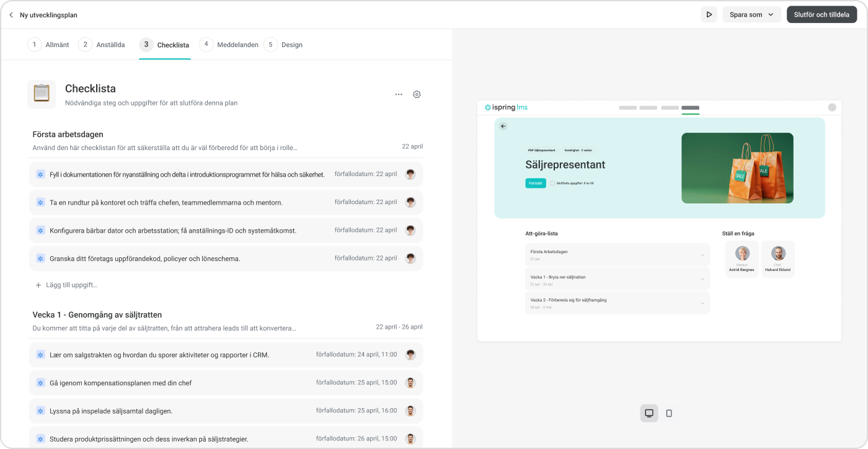Image resolution: width=868 pixels, height=449 pixels.
Task: Open the Lyssna på inspelade säljsamtal task
Action: [226, 411]
